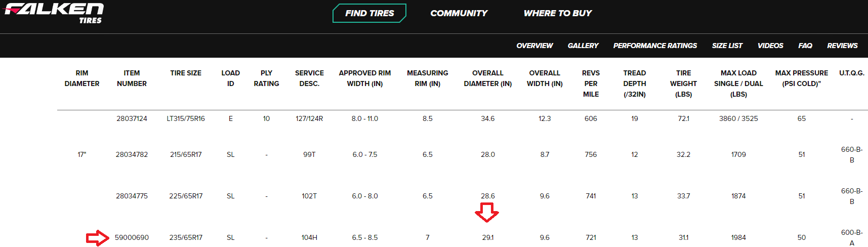Switch to the Overview tab
This screenshot has width=868, height=247.
(534, 46)
